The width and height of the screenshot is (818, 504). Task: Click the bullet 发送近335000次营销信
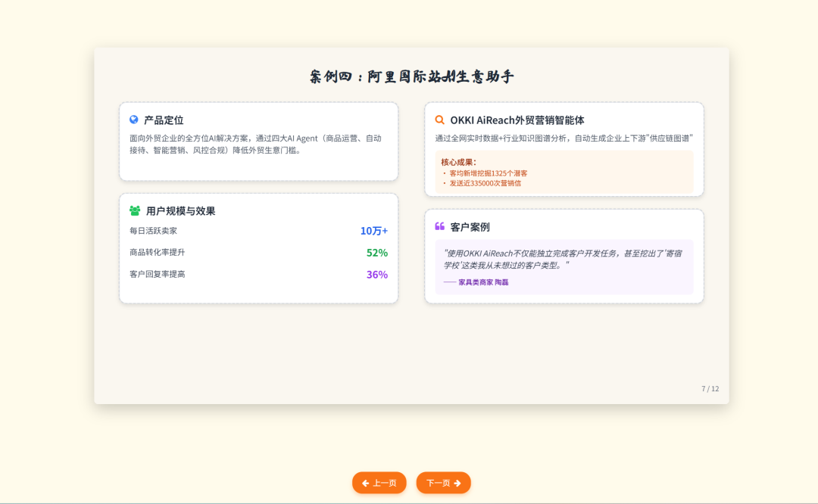[x=485, y=183]
